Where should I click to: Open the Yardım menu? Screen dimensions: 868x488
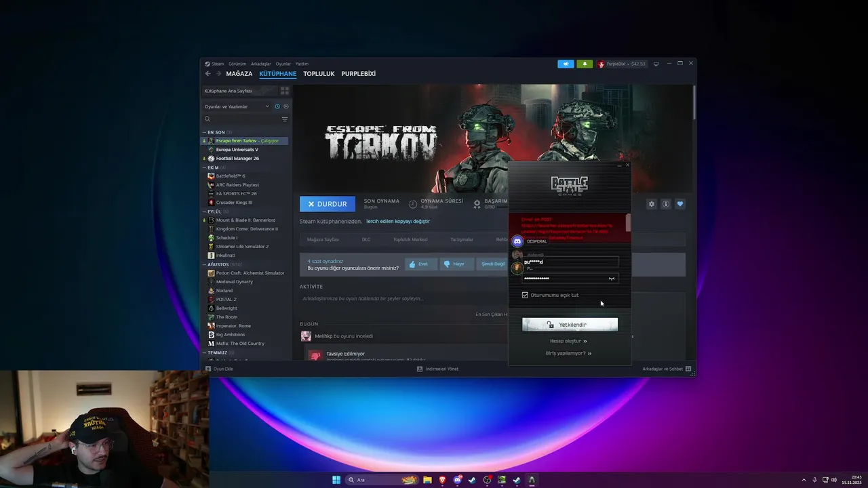click(302, 64)
